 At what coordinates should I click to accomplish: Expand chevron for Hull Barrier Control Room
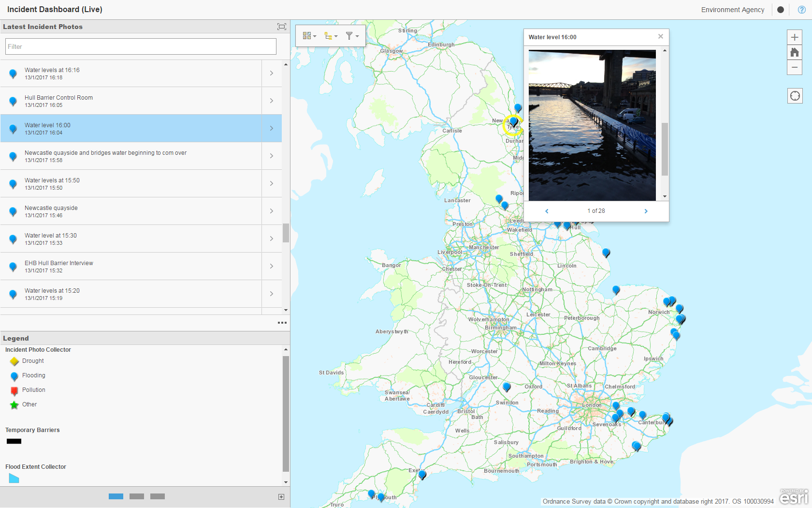click(x=272, y=101)
